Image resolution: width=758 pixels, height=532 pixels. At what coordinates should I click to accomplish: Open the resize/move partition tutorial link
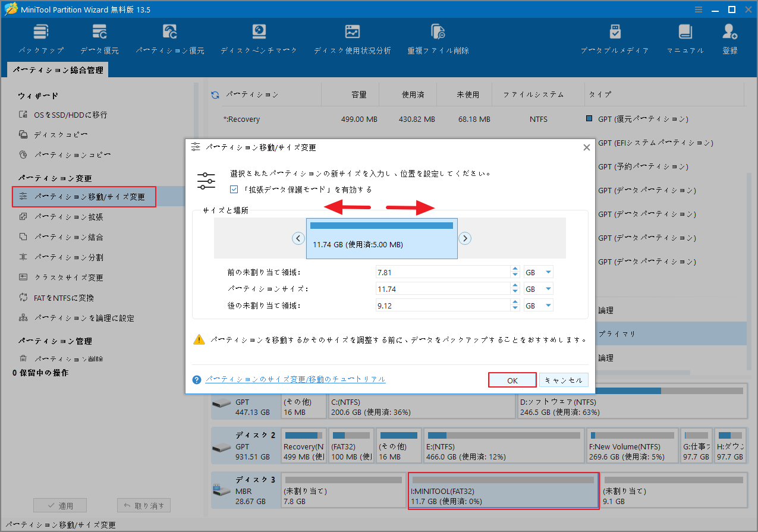295,379
